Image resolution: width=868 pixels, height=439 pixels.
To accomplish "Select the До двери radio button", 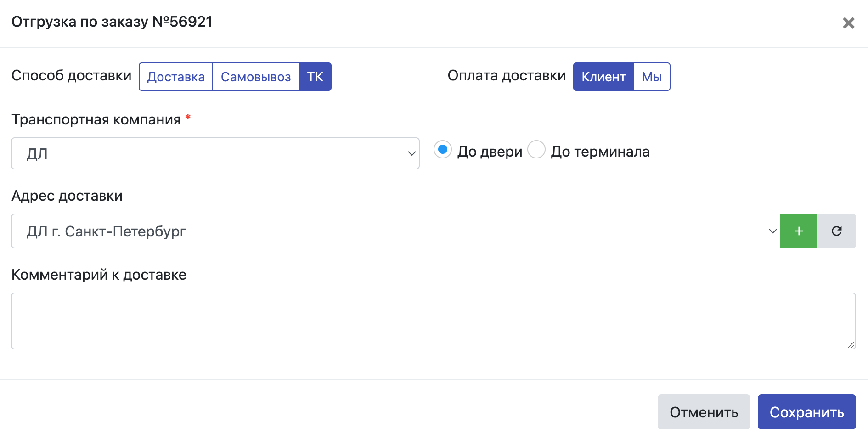I will click(x=443, y=150).
